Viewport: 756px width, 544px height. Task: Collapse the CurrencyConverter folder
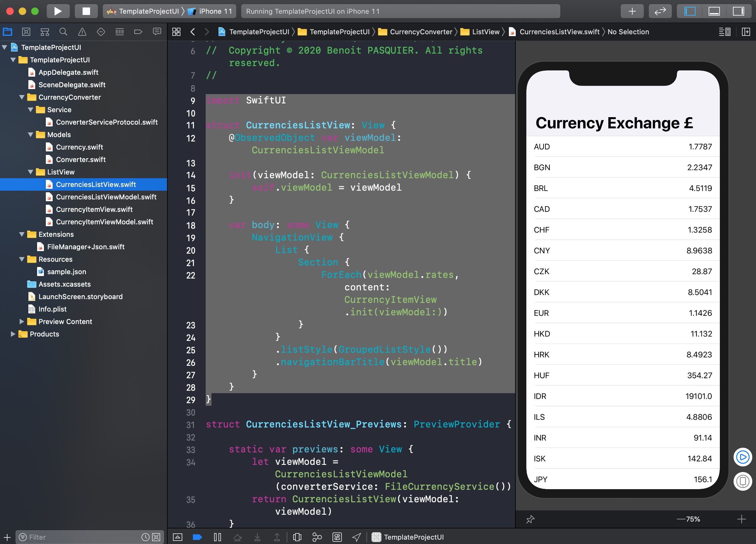click(22, 97)
